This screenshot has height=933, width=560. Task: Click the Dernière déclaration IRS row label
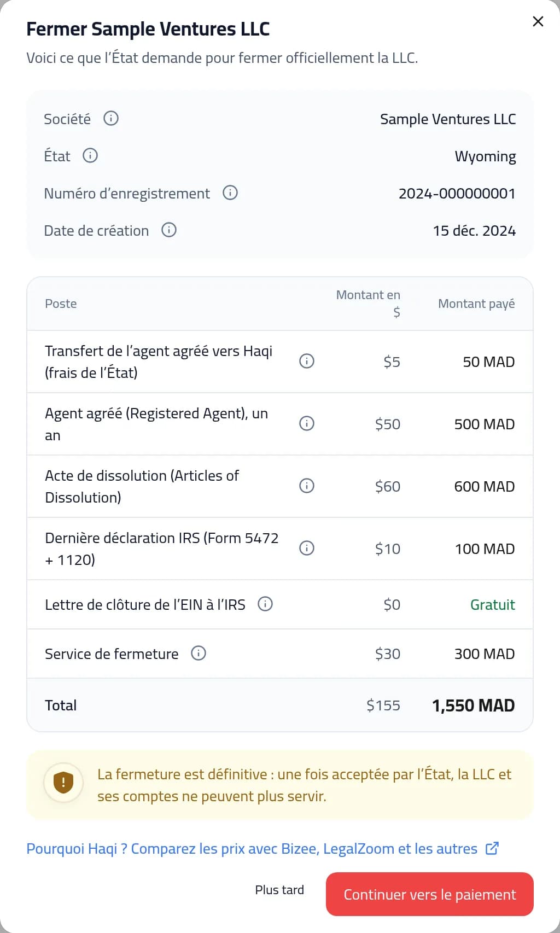tap(162, 549)
